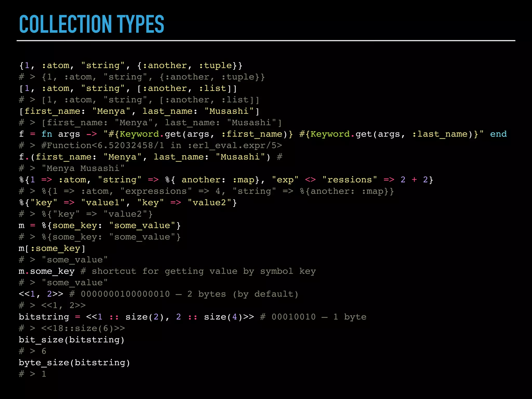
Task: Click the <<1, 2>> binary literal line
Action: click(41, 294)
